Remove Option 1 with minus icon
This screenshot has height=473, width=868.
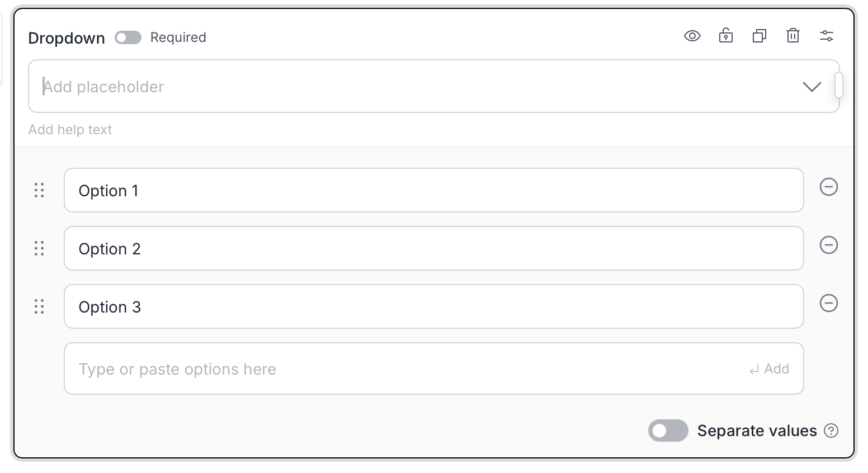[828, 187]
